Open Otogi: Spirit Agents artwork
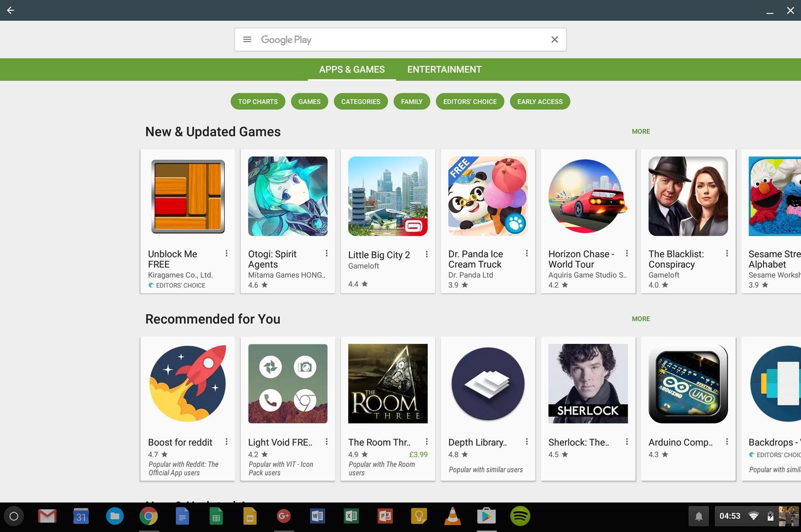Image resolution: width=801 pixels, height=532 pixels. click(x=288, y=196)
